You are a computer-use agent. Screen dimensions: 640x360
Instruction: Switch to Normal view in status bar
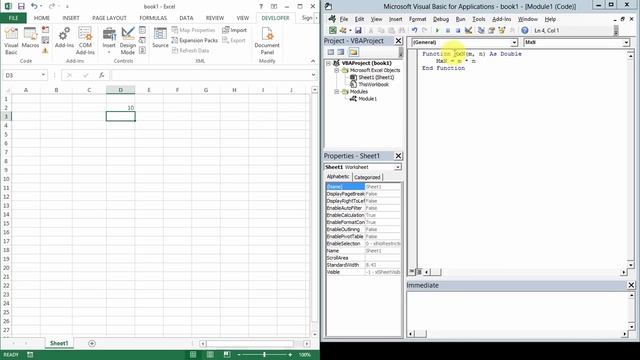(193, 355)
